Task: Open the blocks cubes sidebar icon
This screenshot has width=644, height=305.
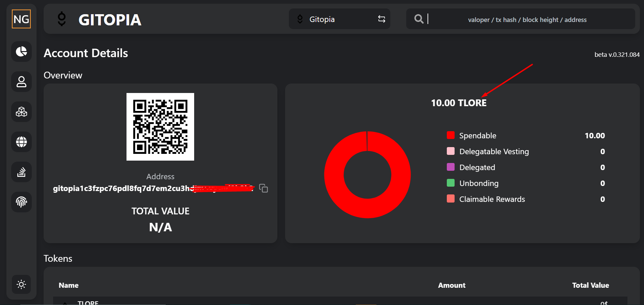Action: pos(21,112)
